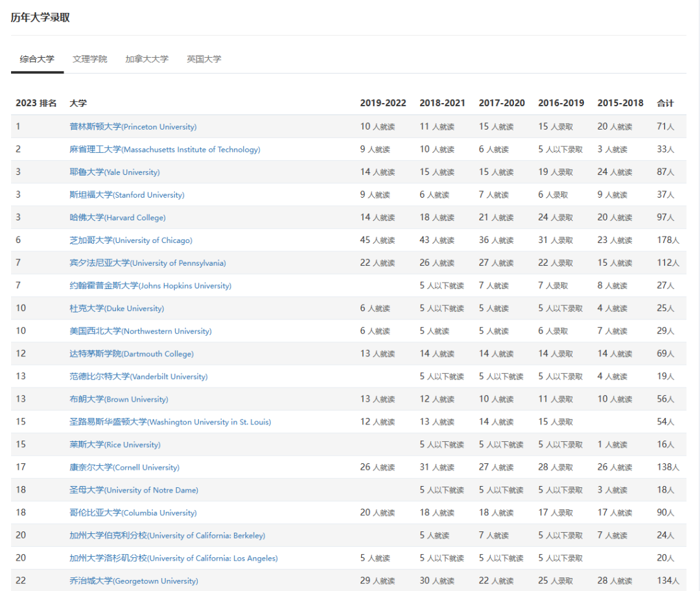Image resolution: width=700 pixels, height=591 pixels.
Task: Click Pennsylvania's total of 112人
Action: (668, 263)
